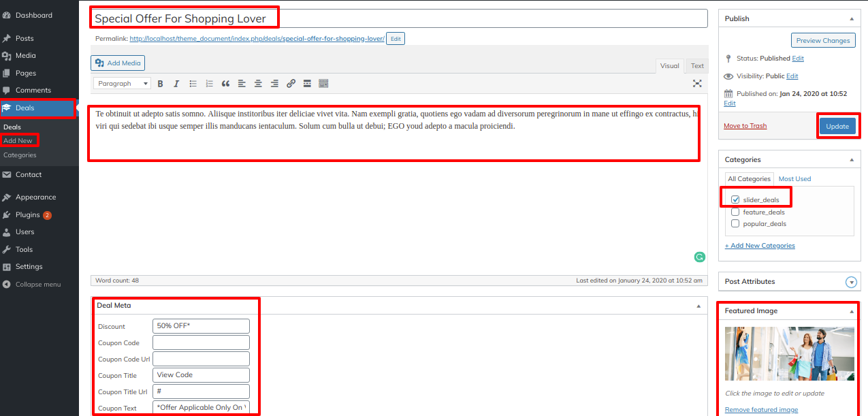The width and height of the screenshot is (868, 416).
Task: Insert a blockquote
Action: tap(226, 84)
